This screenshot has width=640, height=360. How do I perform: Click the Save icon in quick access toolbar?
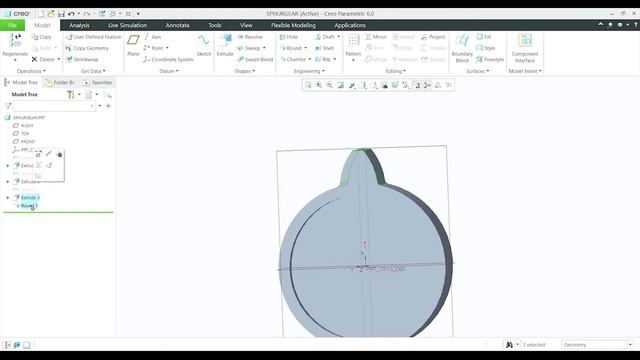click(61, 14)
